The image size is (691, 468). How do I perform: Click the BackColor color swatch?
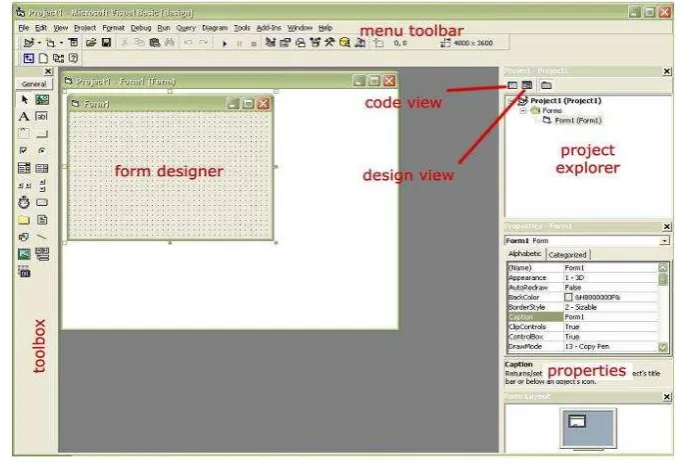coord(568,297)
